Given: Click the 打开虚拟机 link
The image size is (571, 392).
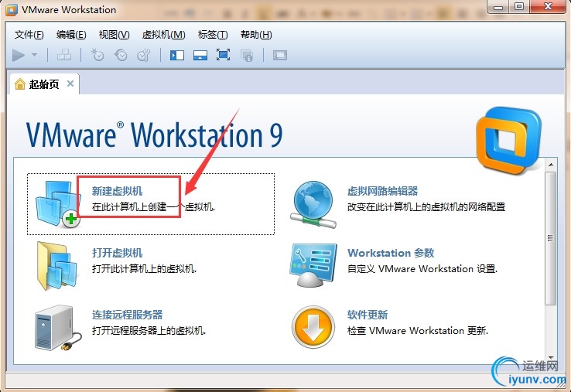Looking at the screenshot, I should tap(118, 253).
